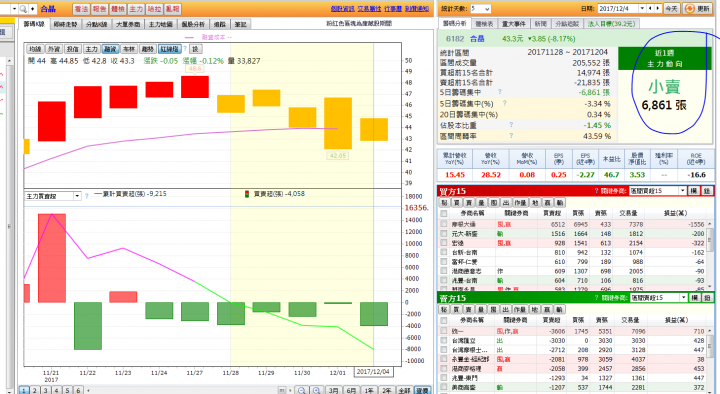Viewport: 720px width, 394px height.
Task: Click zoom-in magnifier below the chart
Action: coord(316,390)
